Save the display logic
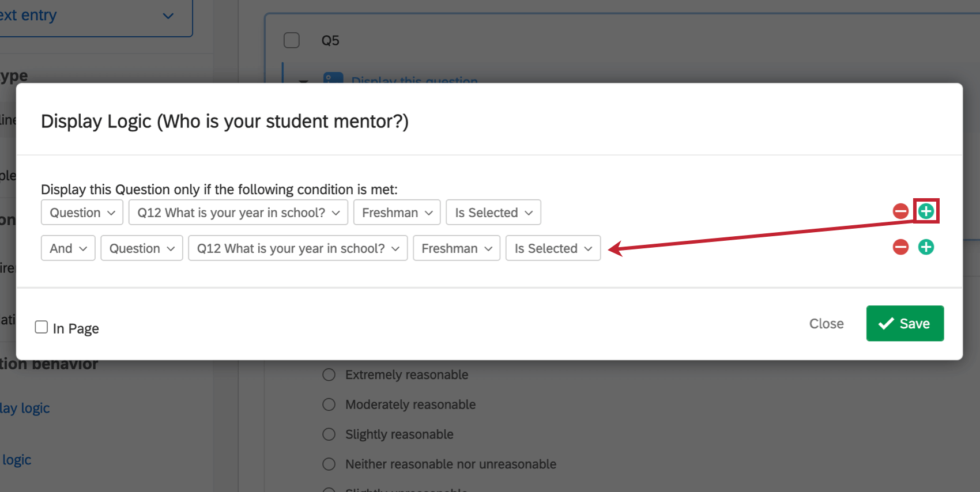 (904, 323)
